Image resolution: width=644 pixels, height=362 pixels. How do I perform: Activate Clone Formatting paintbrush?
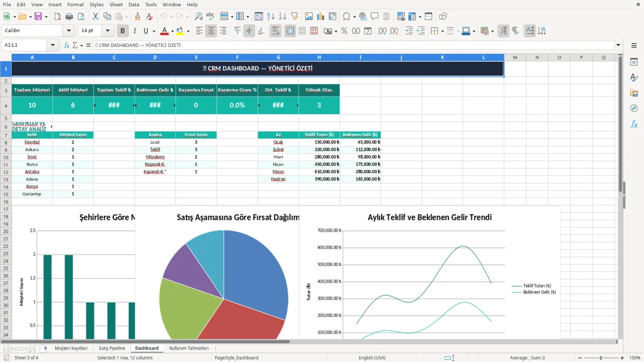coord(137,17)
